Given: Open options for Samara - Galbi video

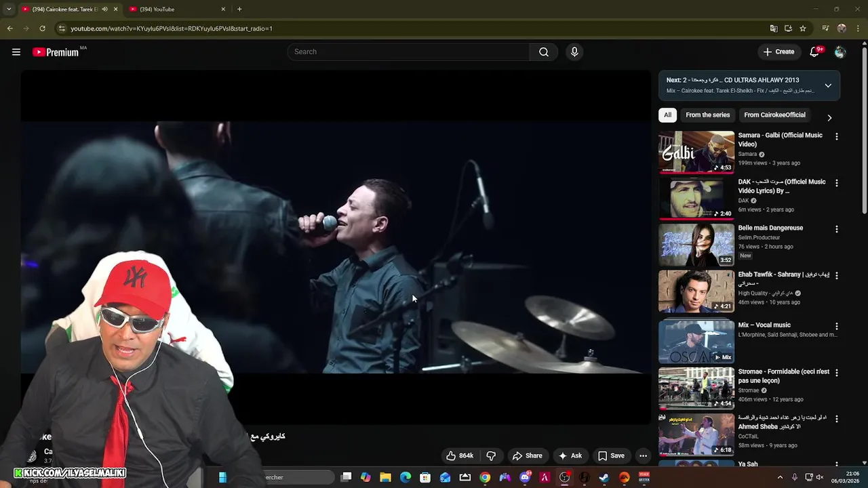Looking at the screenshot, I should [836, 136].
